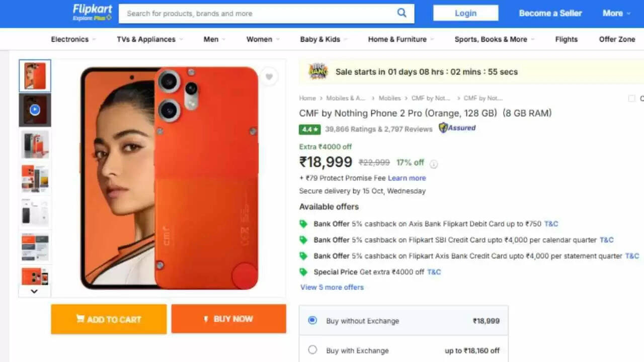The height and width of the screenshot is (362, 644).
Task: Click the price info icon
Action: click(x=434, y=163)
